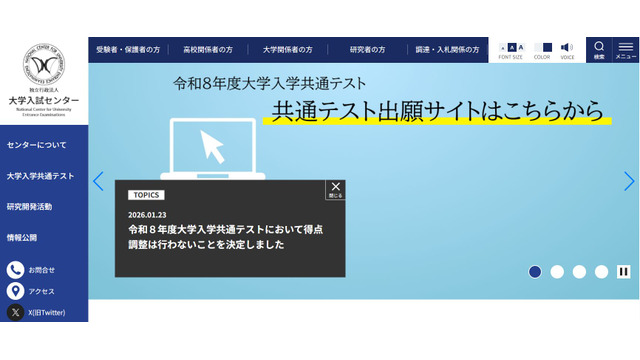Jump to fourth carousel dot
This screenshot has width=640, height=360.
click(601, 272)
